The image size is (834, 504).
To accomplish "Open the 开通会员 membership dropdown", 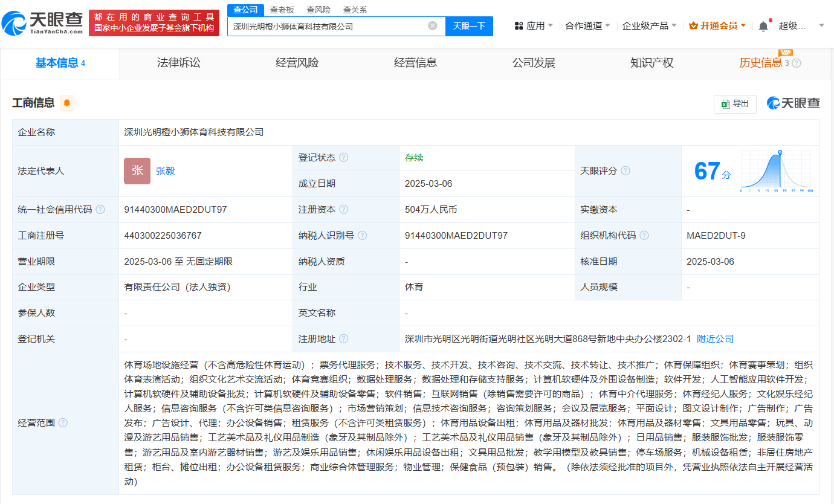I will 717,26.
